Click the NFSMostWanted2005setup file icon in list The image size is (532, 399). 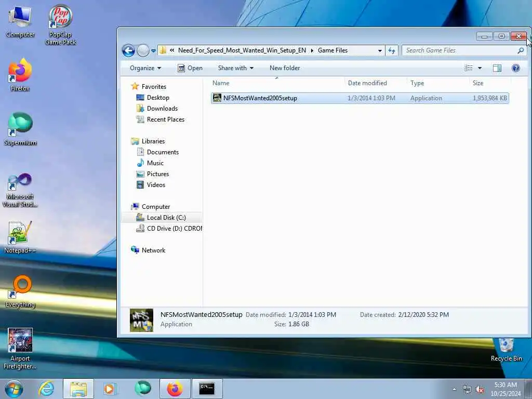(x=217, y=98)
